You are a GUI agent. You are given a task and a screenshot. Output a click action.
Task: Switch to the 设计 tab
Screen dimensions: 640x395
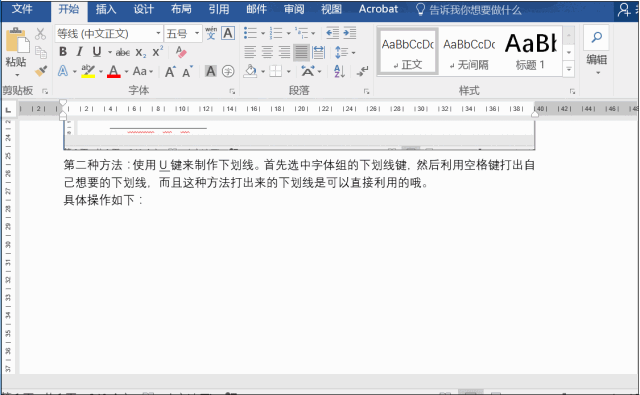coord(144,9)
